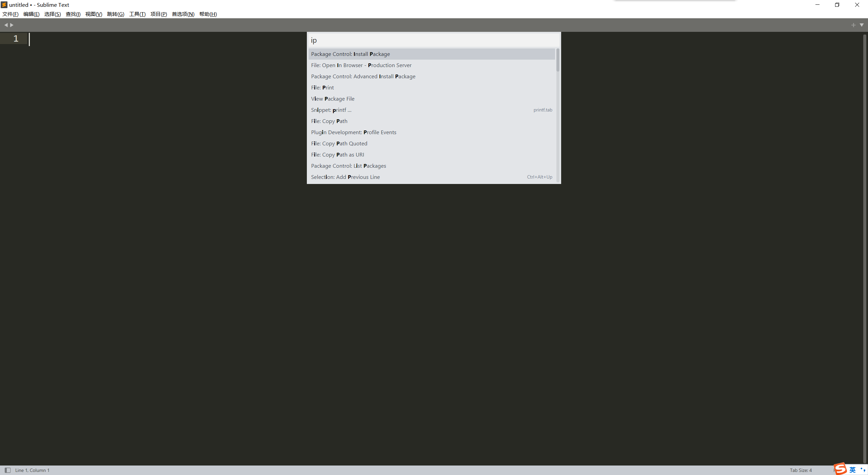Choose File: Copy Path as URI
Viewport: 868px width, 475px height.
(x=337, y=154)
